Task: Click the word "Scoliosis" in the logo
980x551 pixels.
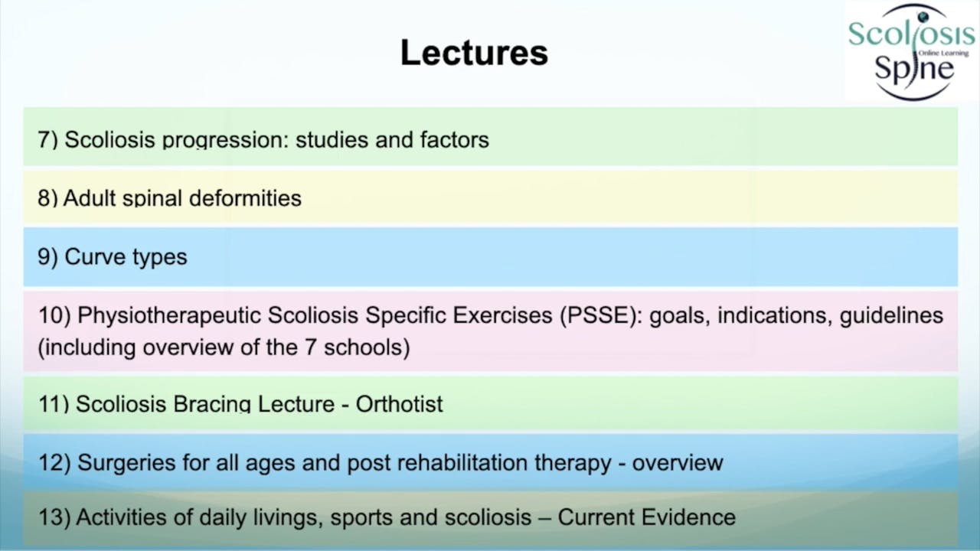Action: [913, 32]
